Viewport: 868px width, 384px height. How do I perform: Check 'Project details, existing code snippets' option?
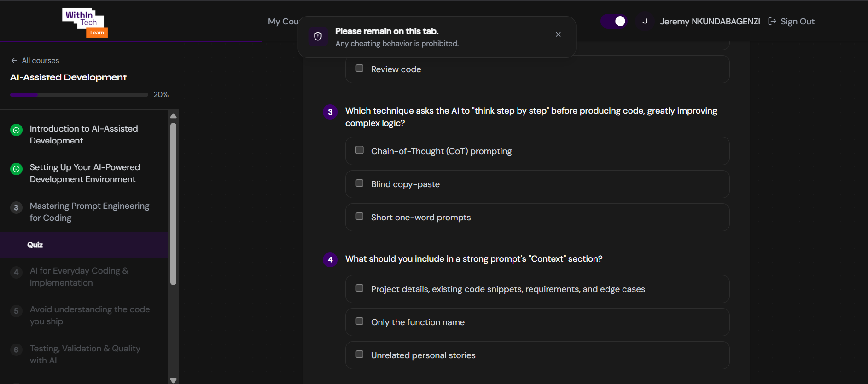tap(360, 288)
